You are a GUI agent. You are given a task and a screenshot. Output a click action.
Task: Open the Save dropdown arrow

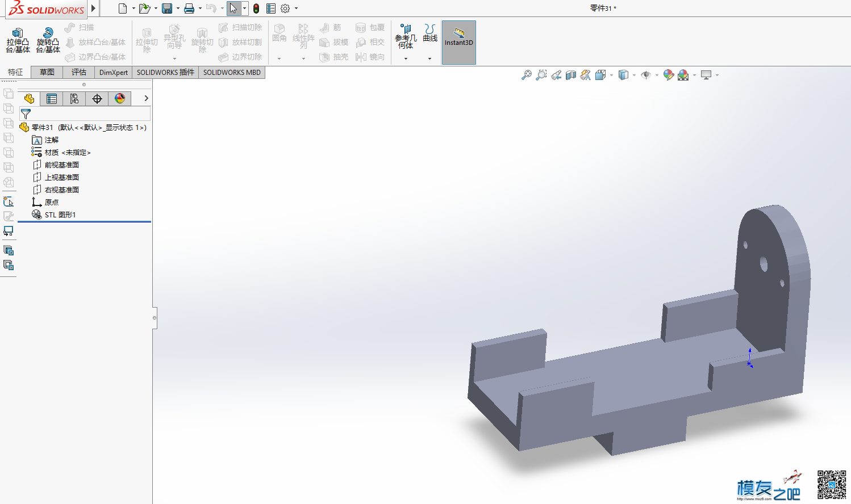[178, 9]
